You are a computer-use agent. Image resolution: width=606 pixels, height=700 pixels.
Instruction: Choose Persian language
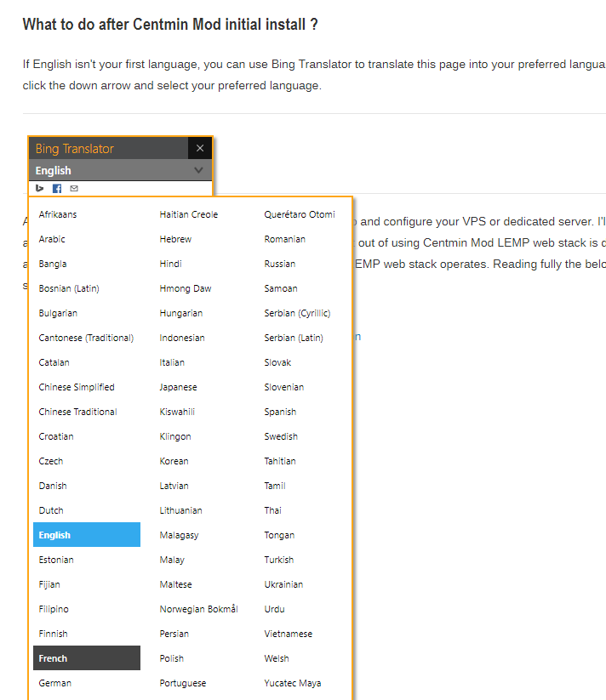(174, 634)
